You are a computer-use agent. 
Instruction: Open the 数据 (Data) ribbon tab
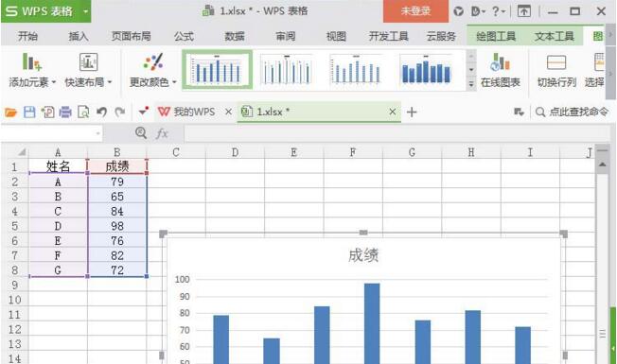click(235, 36)
